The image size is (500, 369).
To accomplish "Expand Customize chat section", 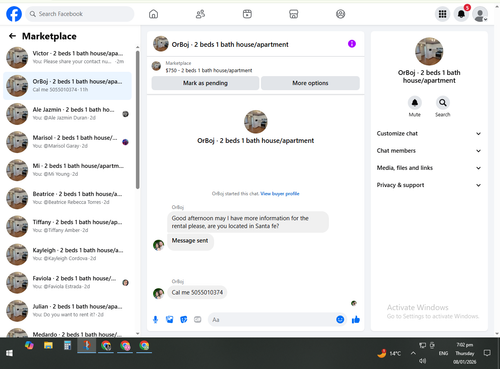I will click(x=429, y=133).
